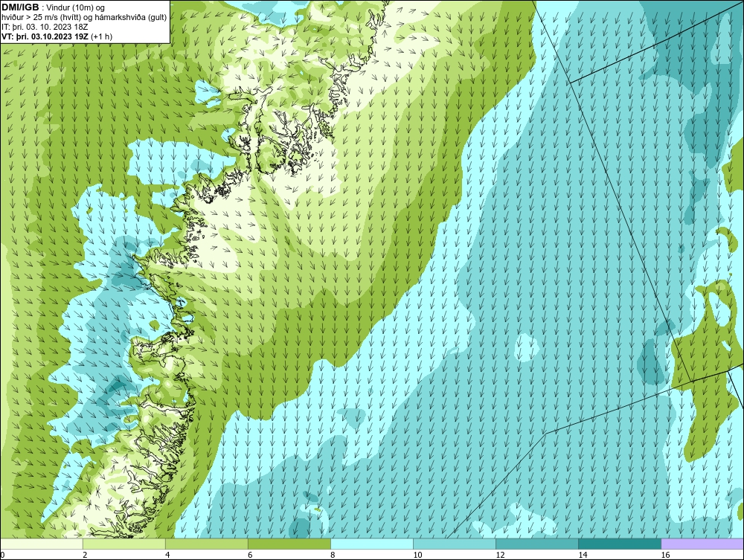
Task: Click the legend label '14'
Action: (x=583, y=555)
